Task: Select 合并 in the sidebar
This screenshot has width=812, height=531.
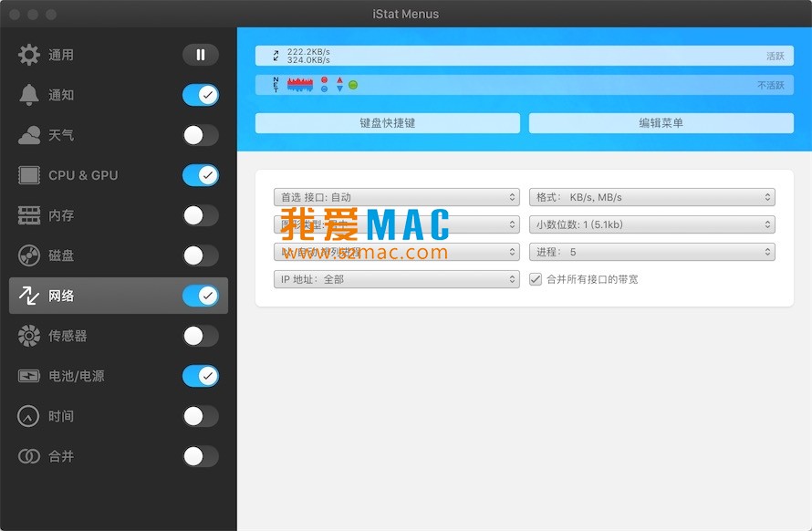Action: tap(61, 456)
